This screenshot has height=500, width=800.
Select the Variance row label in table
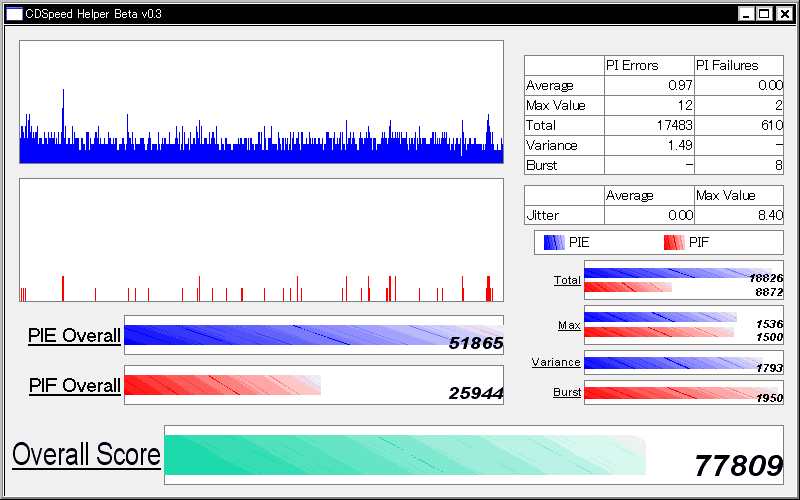pos(564,145)
